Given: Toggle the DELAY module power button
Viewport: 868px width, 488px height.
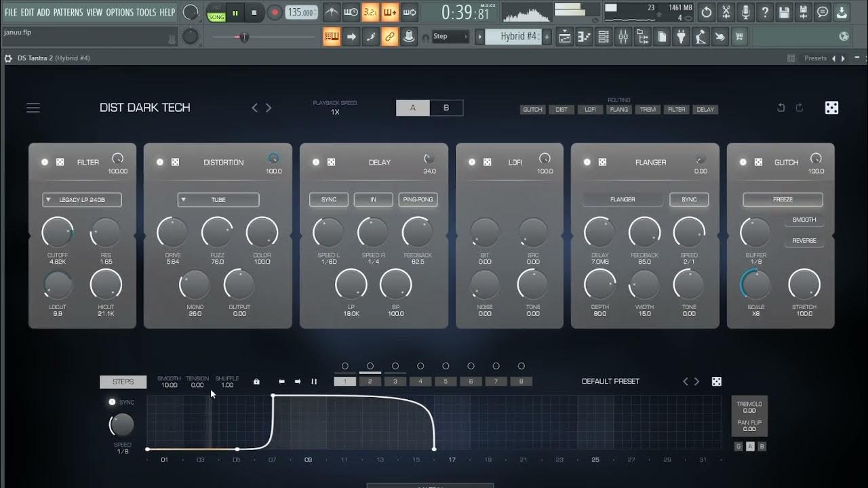Looking at the screenshot, I should pyautogui.click(x=316, y=162).
